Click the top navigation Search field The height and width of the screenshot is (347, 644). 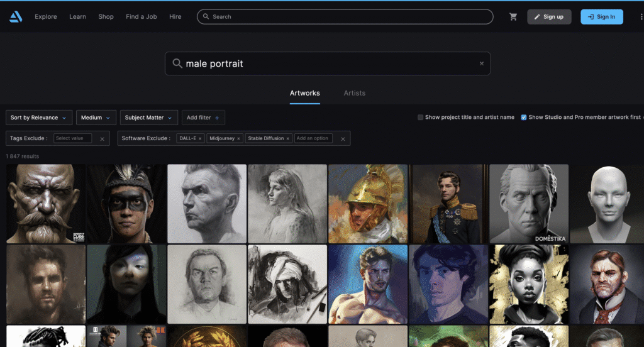tap(346, 17)
